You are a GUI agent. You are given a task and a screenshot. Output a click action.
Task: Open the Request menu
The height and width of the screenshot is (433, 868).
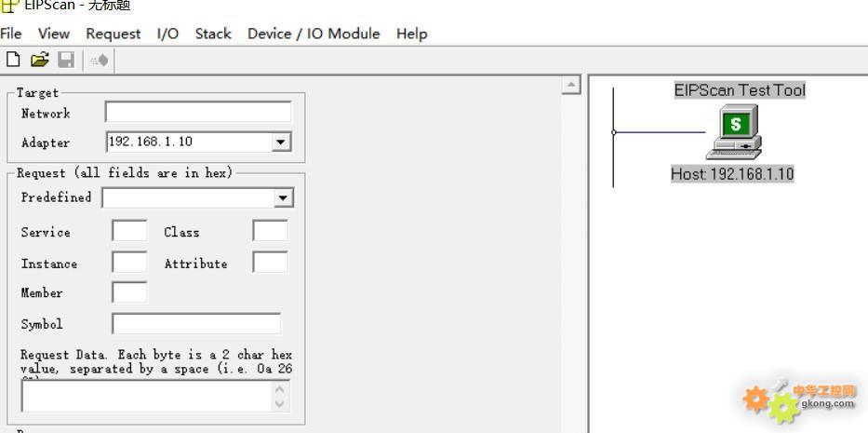point(114,34)
